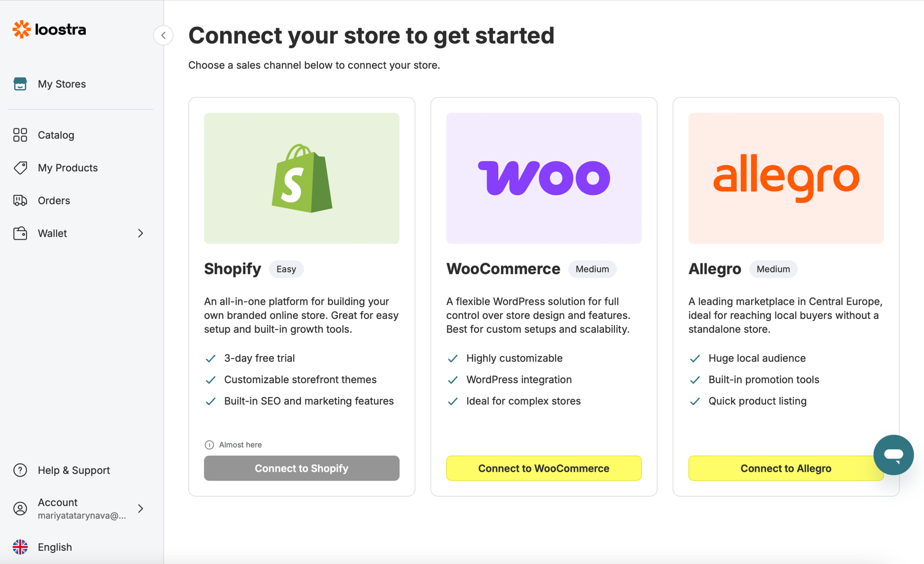Open the chat support bubble
The height and width of the screenshot is (564, 924).
click(x=893, y=455)
